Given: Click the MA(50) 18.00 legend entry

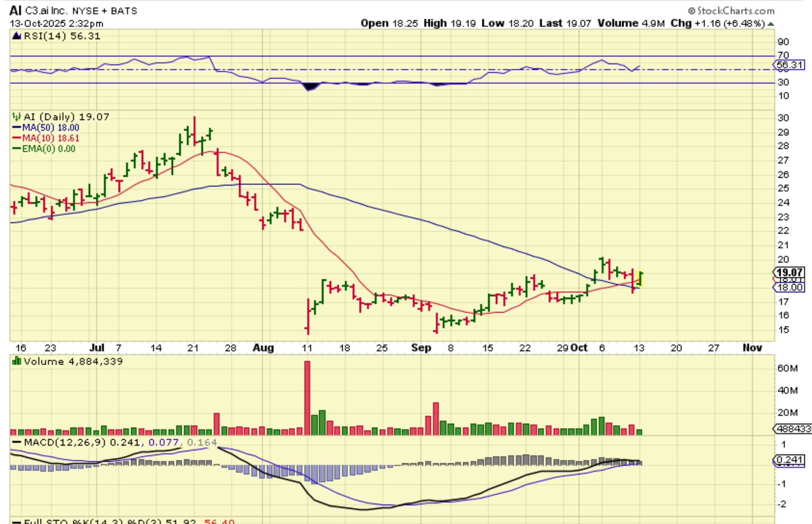Looking at the screenshot, I should point(51,128).
